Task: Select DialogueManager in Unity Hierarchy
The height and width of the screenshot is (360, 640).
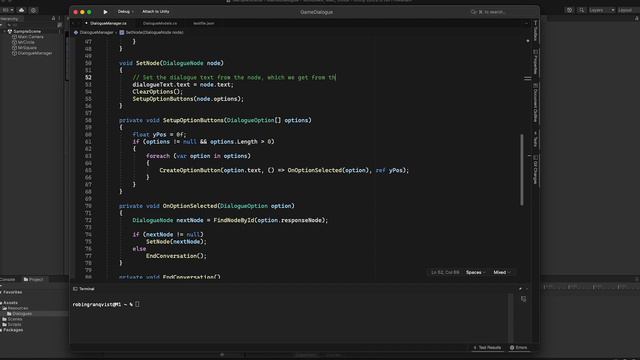Action: pos(32,53)
